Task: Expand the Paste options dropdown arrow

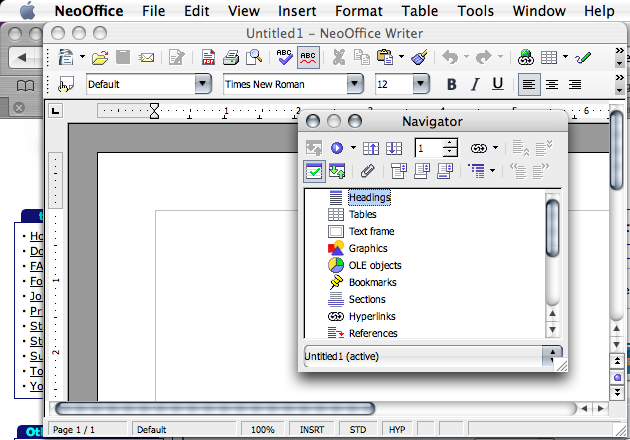Action: pos(401,57)
